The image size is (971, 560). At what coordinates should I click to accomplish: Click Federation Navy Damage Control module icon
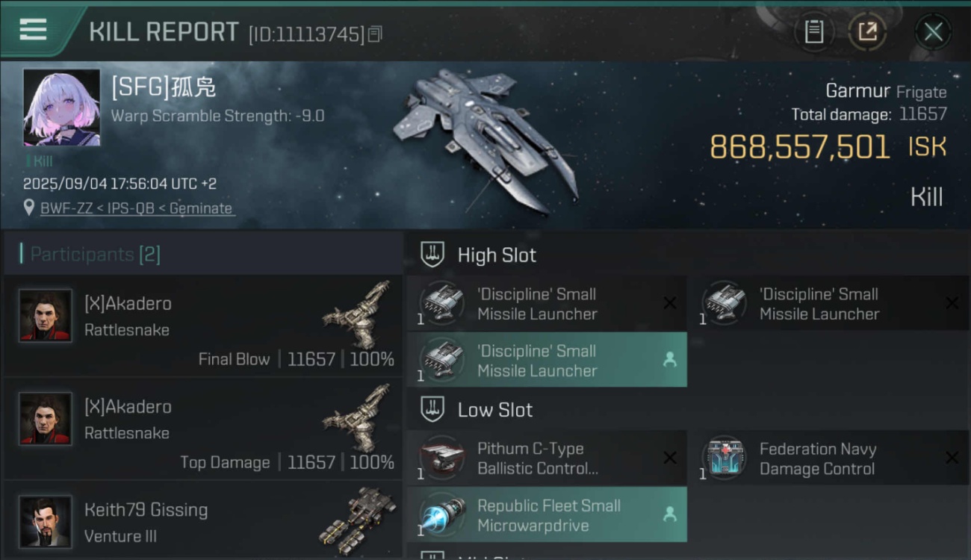[x=724, y=458]
